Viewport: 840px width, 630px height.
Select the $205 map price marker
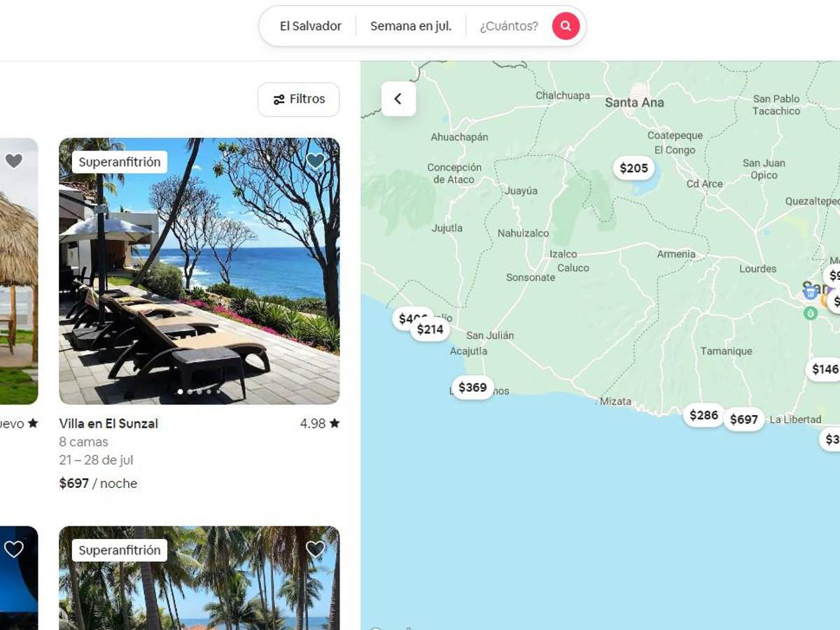coord(634,168)
